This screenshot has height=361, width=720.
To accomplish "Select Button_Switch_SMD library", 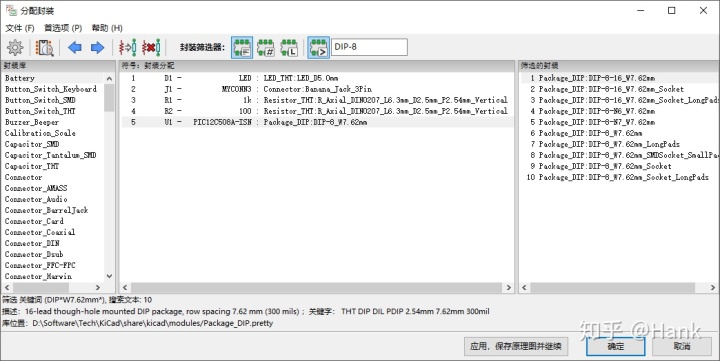I will tap(54, 100).
